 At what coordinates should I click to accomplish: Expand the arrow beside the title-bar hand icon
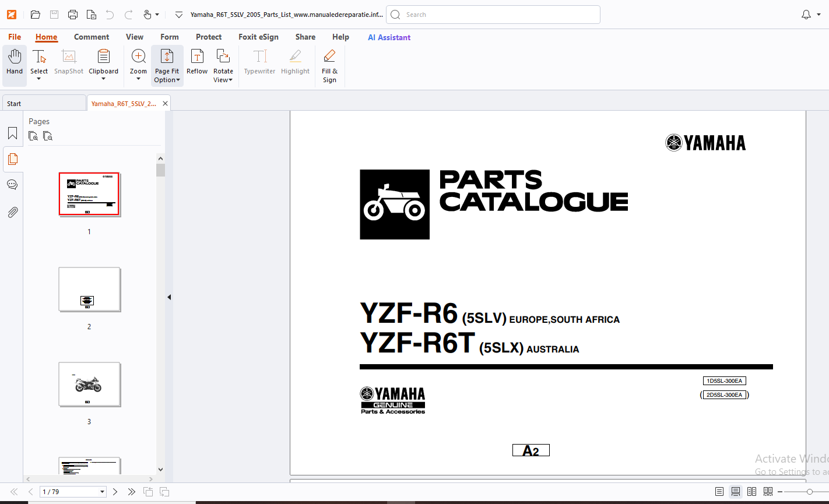pos(157,15)
